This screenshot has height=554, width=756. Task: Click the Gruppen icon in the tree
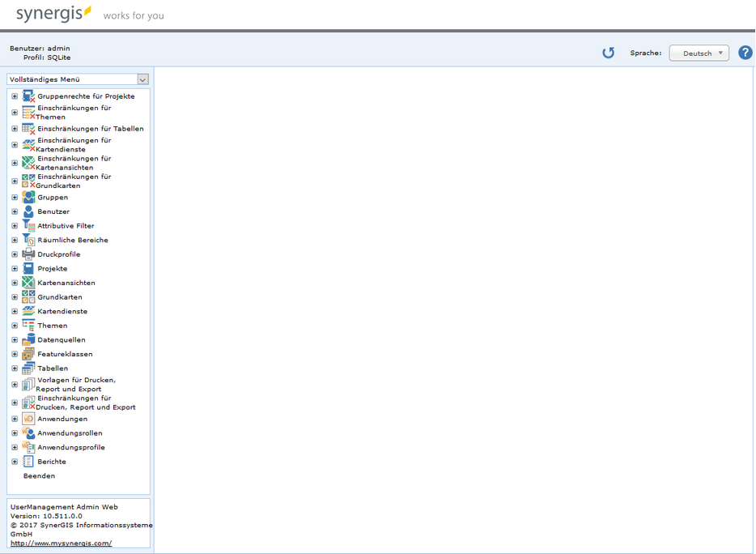coord(28,198)
